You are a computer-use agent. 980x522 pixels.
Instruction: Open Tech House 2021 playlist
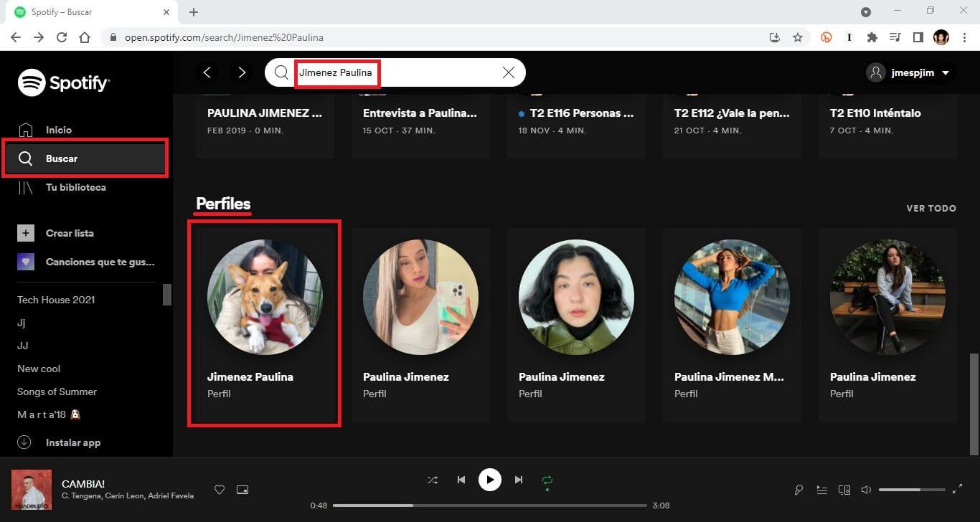click(x=56, y=300)
